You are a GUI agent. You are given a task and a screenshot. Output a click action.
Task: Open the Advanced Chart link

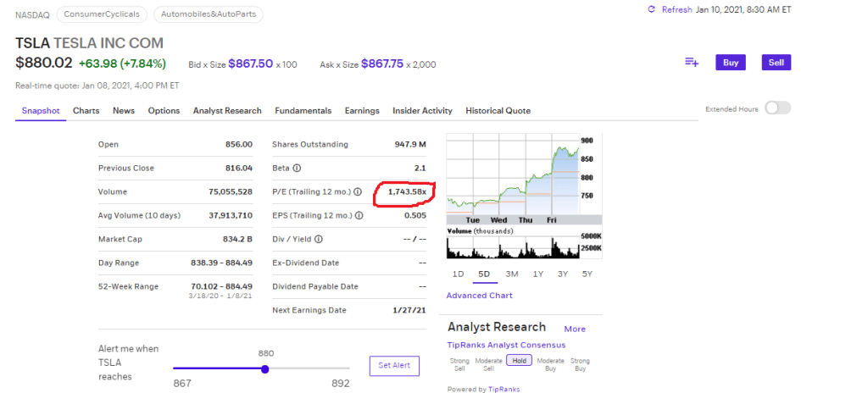point(479,296)
